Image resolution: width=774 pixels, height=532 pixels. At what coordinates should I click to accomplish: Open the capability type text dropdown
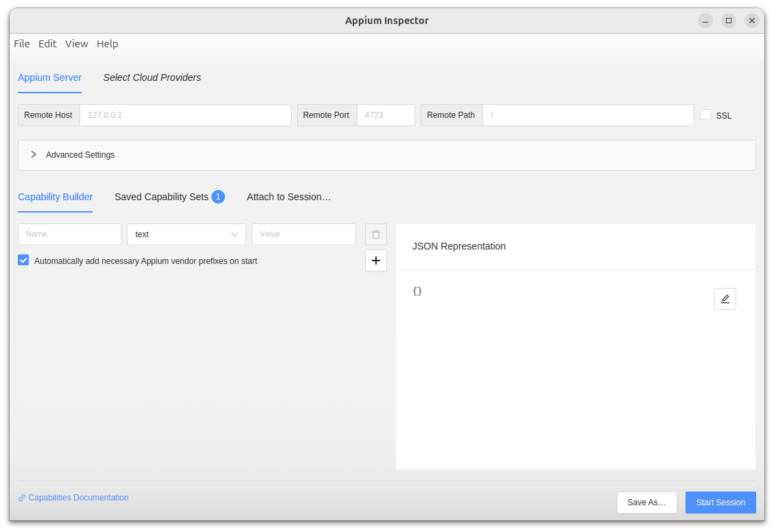pyautogui.click(x=186, y=234)
